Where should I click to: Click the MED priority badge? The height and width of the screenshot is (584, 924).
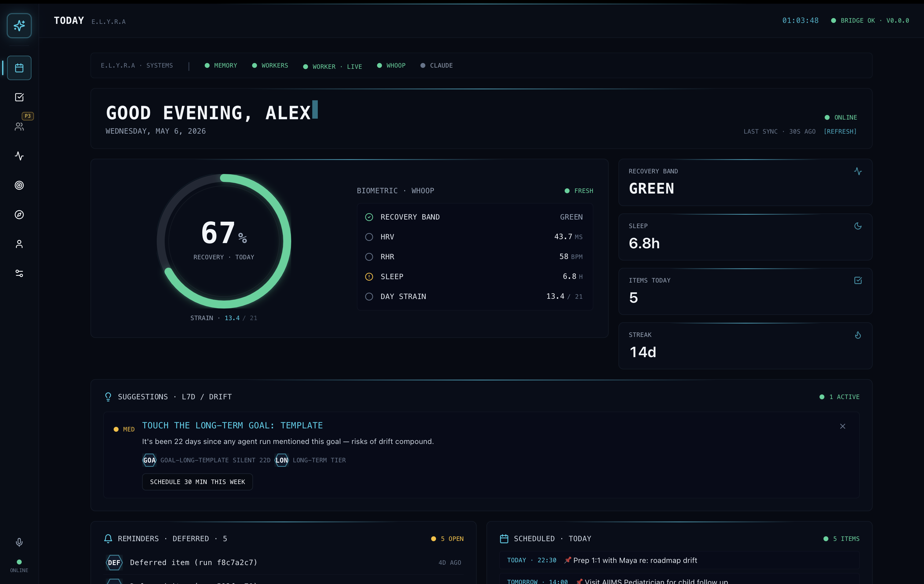[x=124, y=429]
